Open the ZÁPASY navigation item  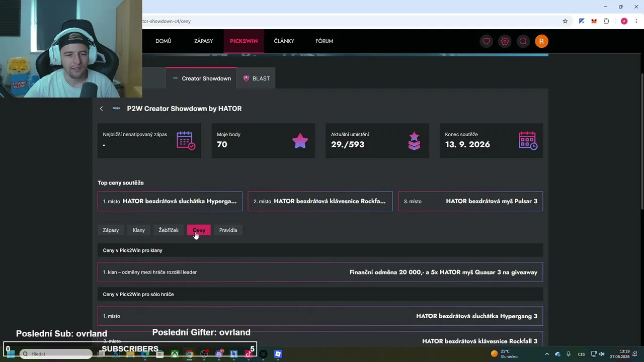click(204, 41)
